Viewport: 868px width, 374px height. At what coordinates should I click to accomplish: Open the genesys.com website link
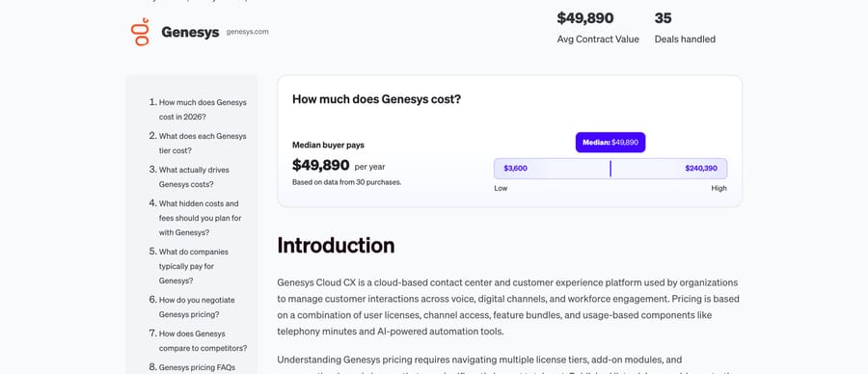coord(248,32)
